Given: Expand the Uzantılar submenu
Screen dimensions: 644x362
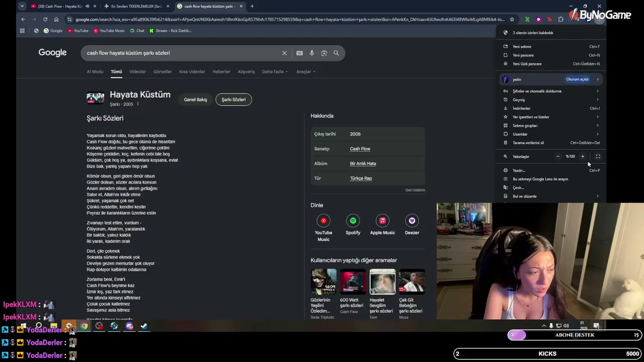Looking at the screenshot, I should coord(598,134).
